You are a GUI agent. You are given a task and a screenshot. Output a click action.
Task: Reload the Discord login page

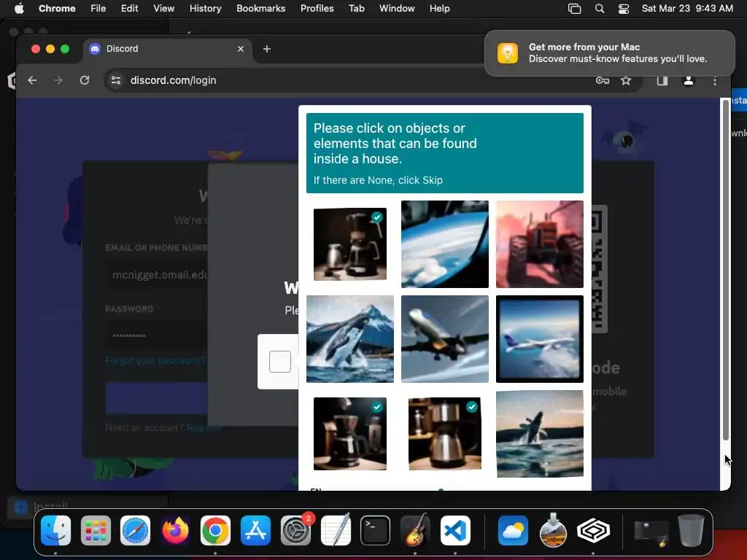[x=85, y=80]
